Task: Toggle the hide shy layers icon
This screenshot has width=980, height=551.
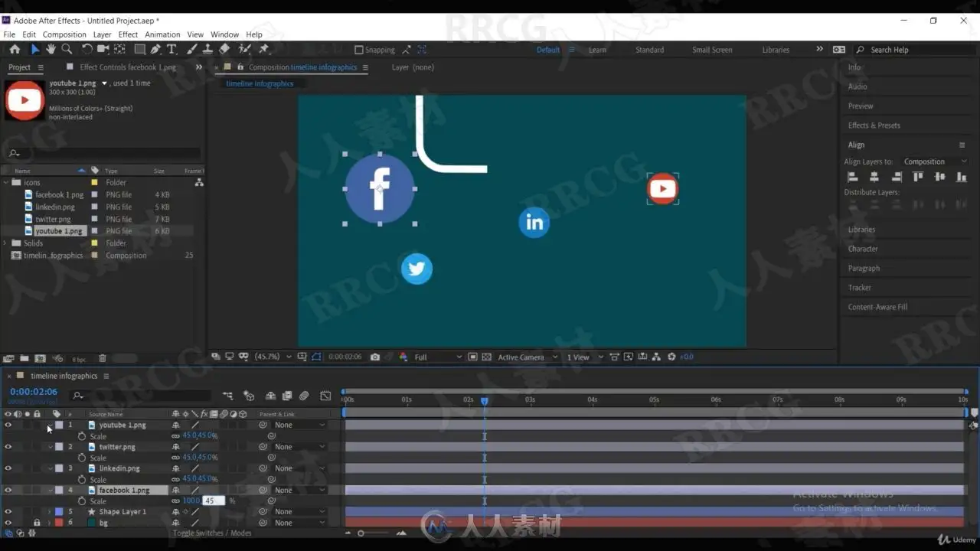Action: (270, 396)
